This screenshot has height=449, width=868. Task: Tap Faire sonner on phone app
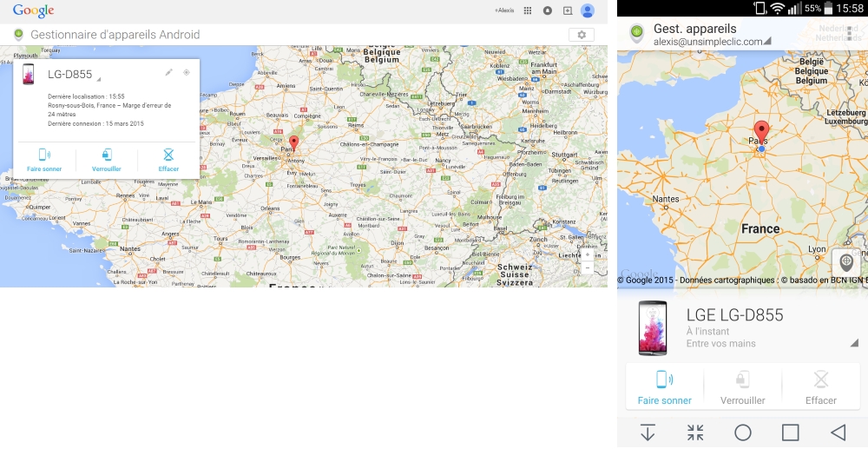click(664, 387)
